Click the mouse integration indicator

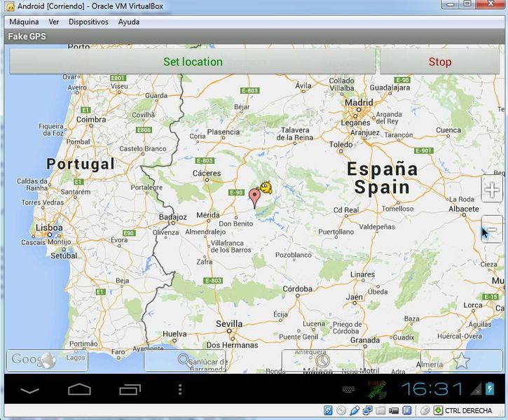tap(425, 411)
